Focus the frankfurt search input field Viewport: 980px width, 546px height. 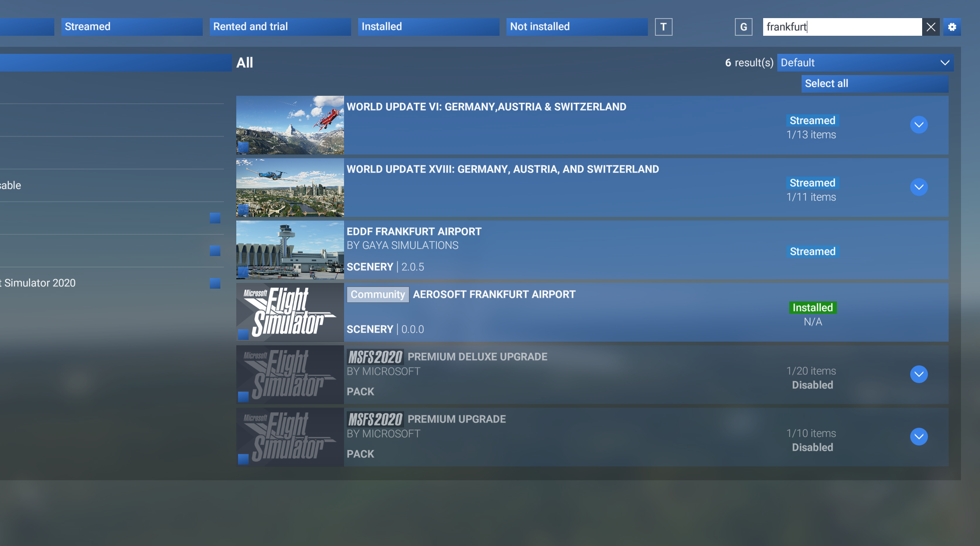tap(842, 27)
